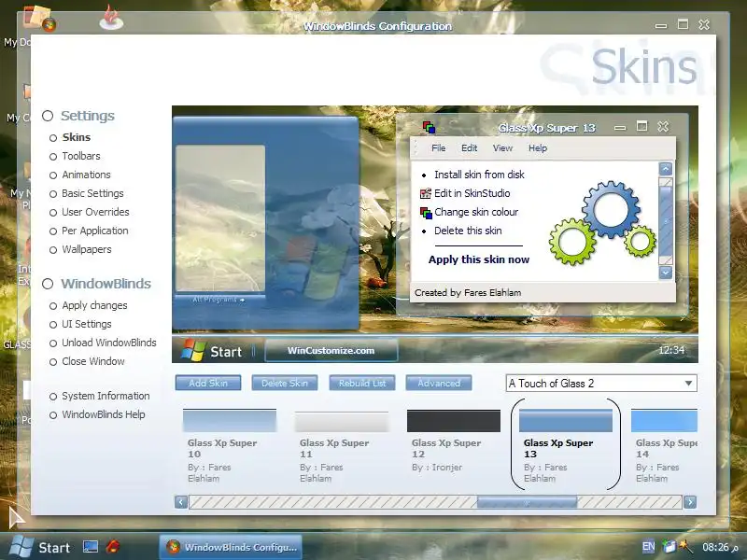Click the Advanced button
Screen dimensions: 747x560
(439, 383)
